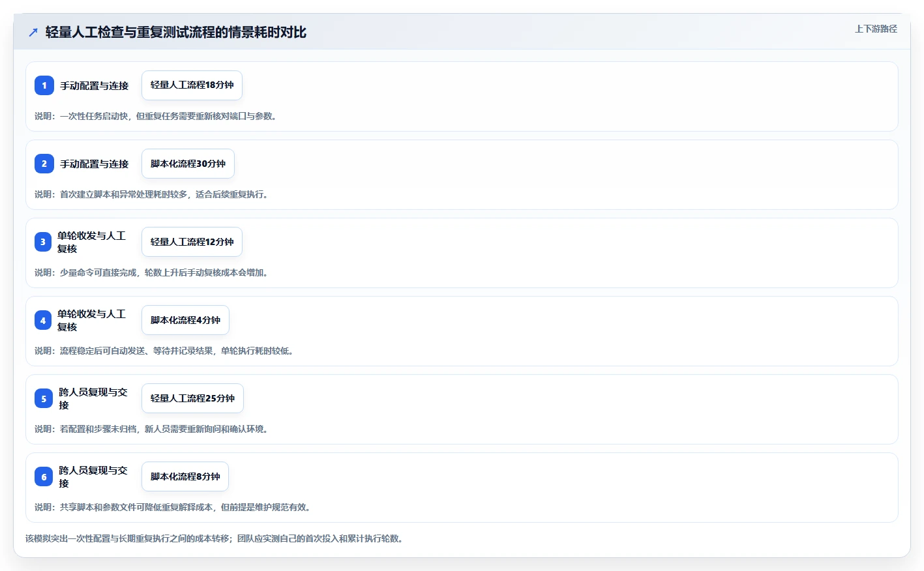Click the footer note 该模拟突出一次性配置
The width and height of the screenshot is (924, 571).
(x=214, y=538)
